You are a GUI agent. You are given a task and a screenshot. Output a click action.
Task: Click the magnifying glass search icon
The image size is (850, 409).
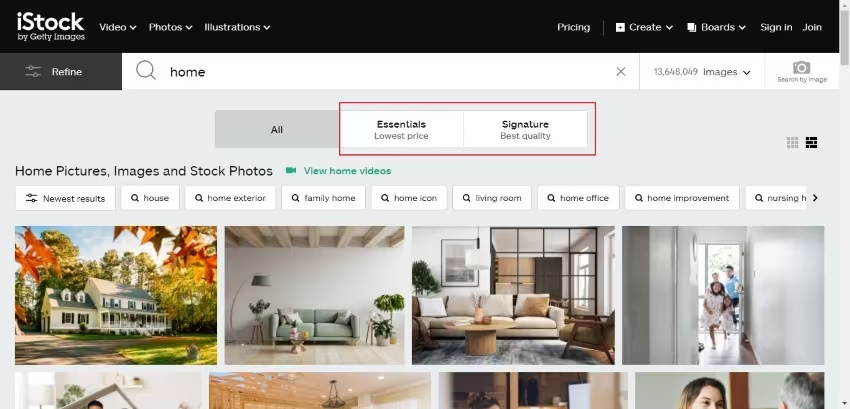pos(146,71)
